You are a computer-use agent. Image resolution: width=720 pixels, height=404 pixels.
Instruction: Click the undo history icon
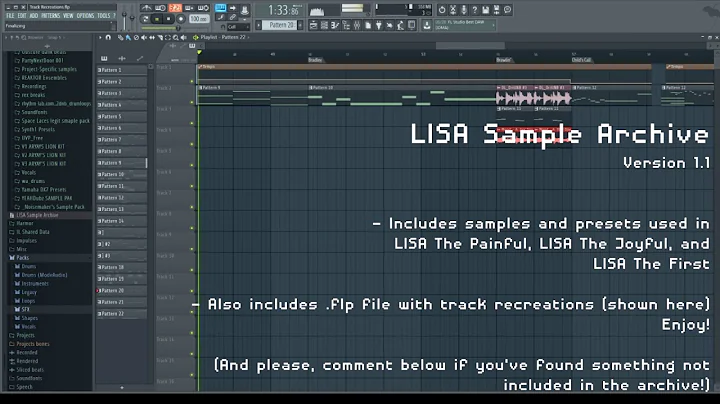442,10
